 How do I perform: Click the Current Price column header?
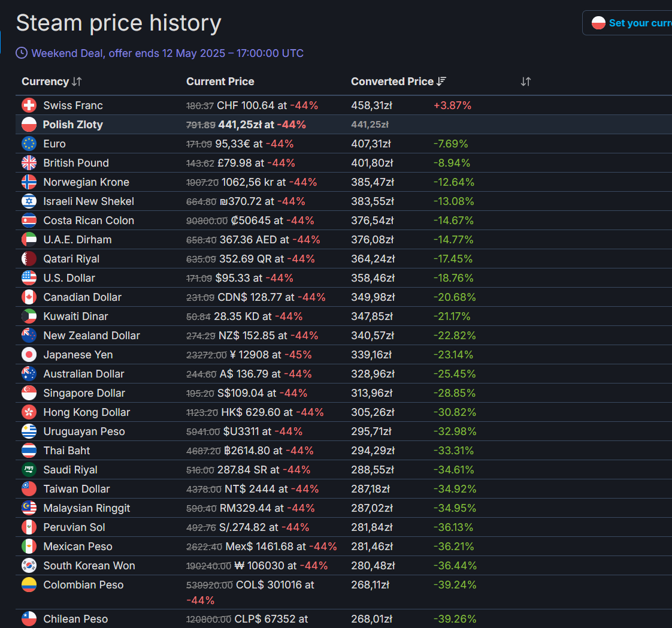(x=220, y=81)
